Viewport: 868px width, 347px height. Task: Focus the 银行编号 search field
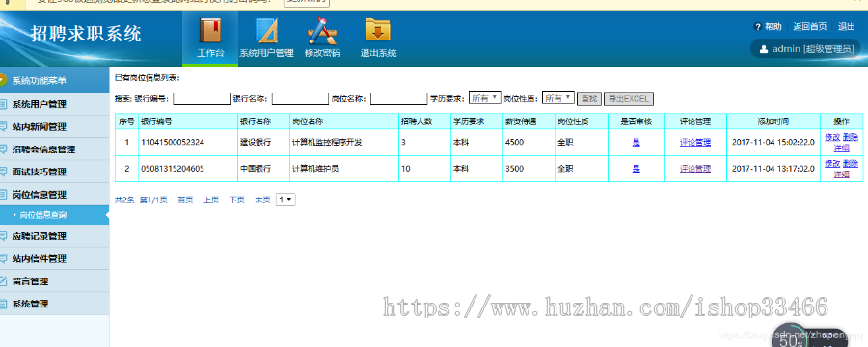coord(202,98)
